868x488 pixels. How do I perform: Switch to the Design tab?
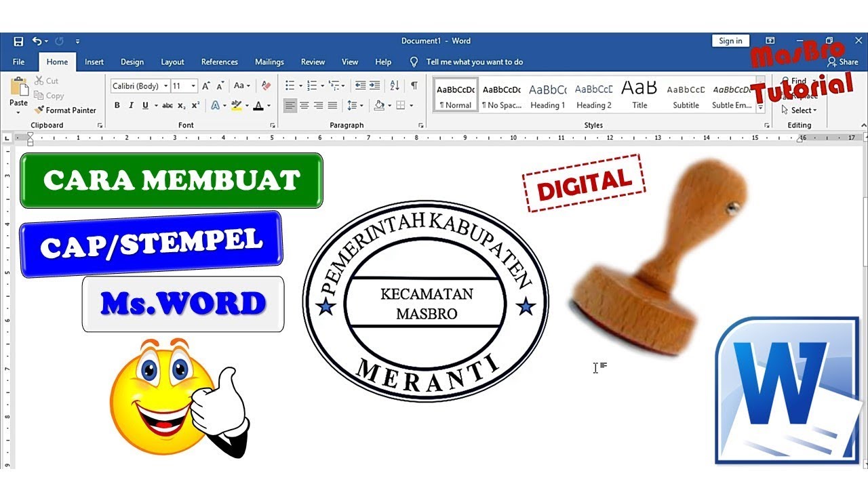tap(132, 62)
